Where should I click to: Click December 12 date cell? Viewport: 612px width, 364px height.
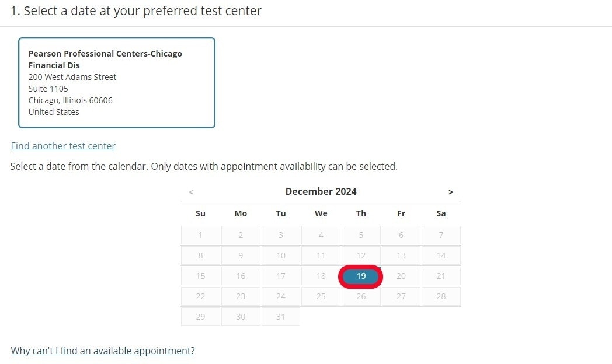coord(361,256)
